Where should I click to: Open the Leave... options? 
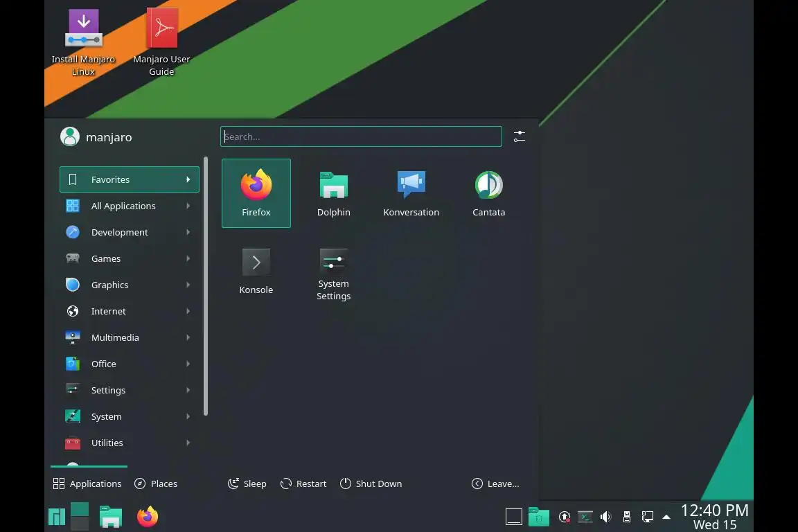496,484
